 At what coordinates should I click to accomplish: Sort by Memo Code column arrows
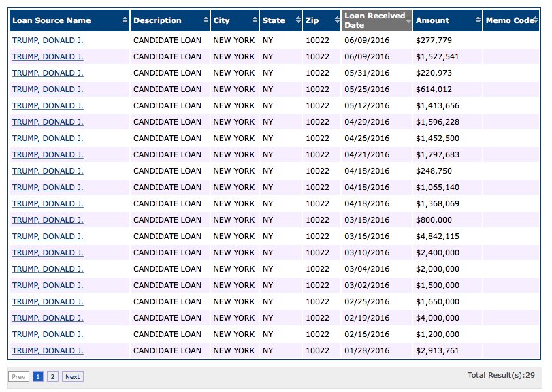pyautogui.click(x=536, y=20)
